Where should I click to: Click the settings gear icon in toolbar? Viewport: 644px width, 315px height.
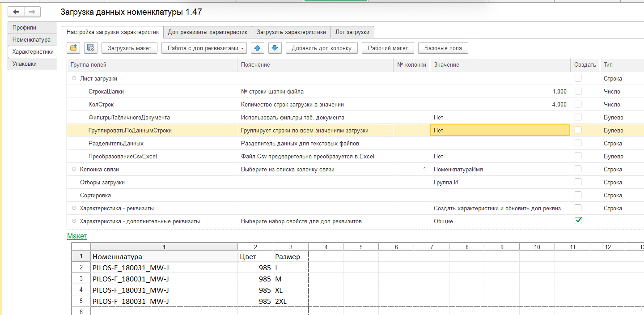click(91, 48)
